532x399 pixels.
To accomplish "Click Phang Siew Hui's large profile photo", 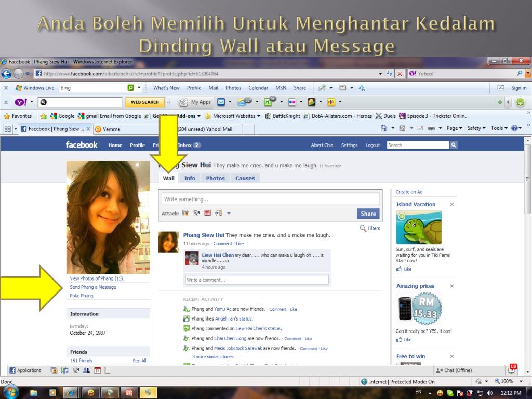I will point(108,217).
